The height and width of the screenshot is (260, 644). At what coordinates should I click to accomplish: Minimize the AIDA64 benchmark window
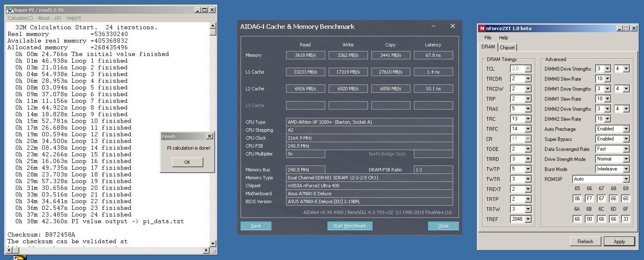tap(434, 26)
